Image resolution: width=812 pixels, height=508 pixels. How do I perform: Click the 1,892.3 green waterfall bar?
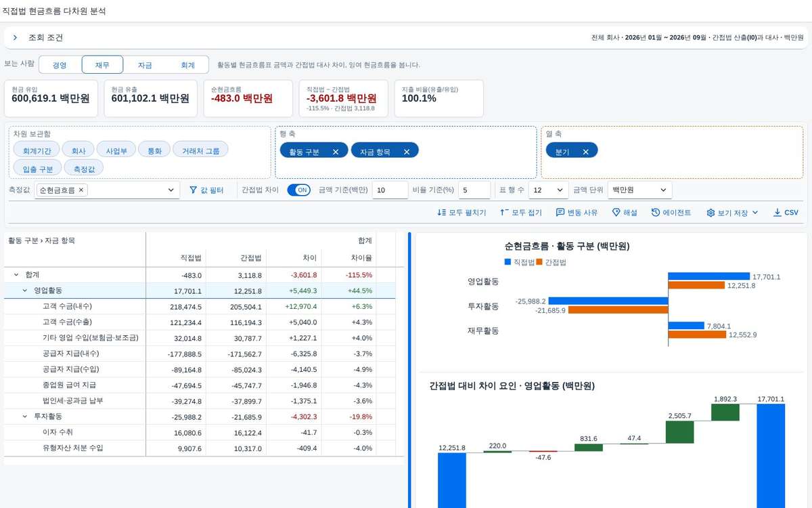[725, 412]
